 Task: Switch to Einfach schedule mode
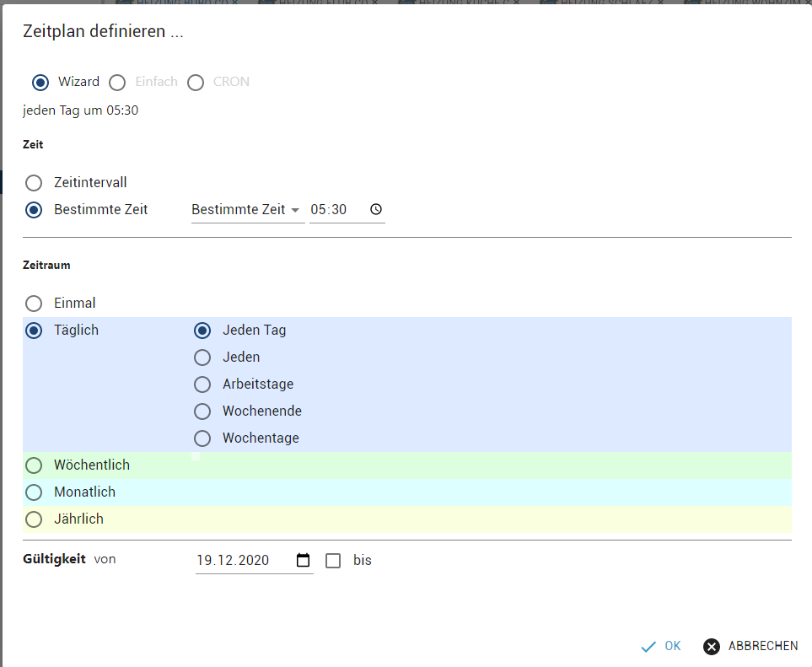tap(117, 83)
